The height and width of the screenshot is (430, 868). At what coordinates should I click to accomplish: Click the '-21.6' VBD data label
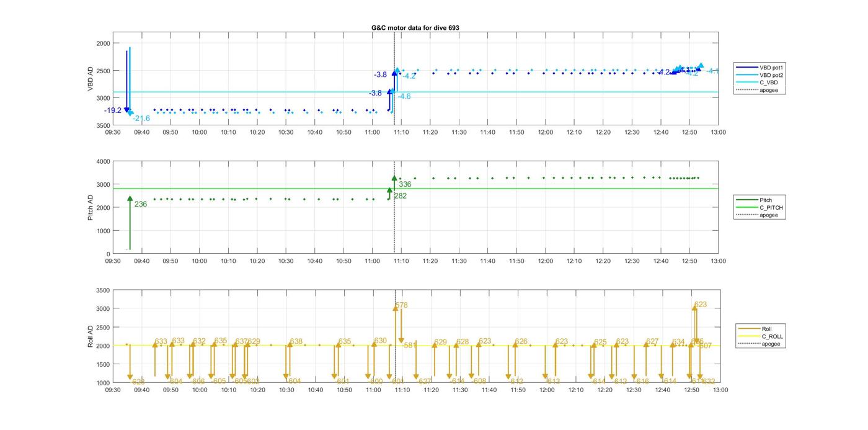pos(141,119)
